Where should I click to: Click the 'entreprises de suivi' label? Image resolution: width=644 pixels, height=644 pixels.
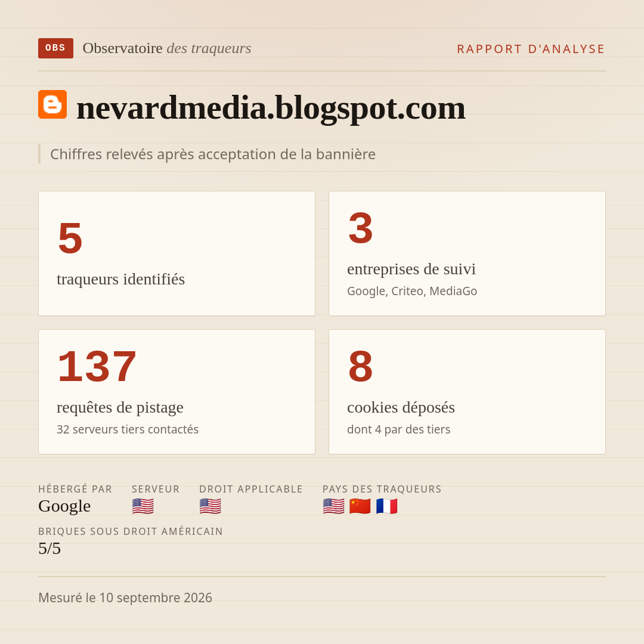pos(411,269)
